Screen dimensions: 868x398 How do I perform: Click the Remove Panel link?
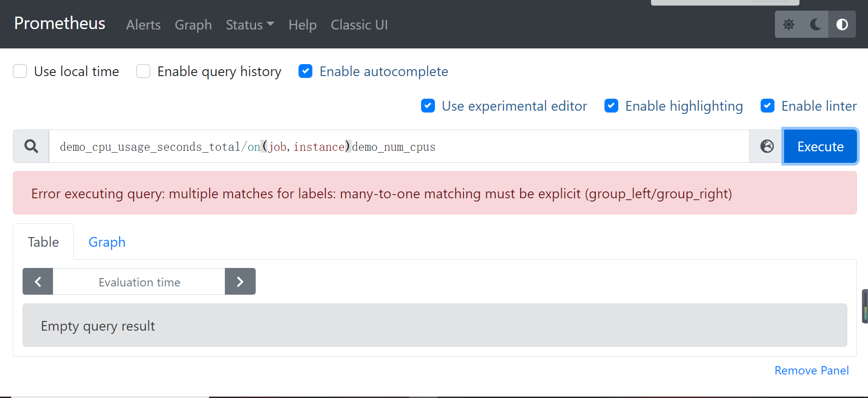[x=811, y=370]
